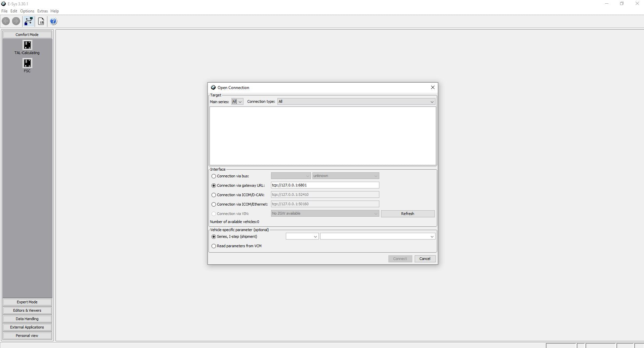Select Connection via ICOM/D-CAN option
Image resolution: width=644 pixels, height=348 pixels.
click(214, 195)
